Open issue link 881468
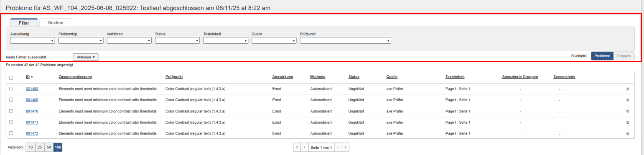Screen dimensions: 644x155 pos(32,89)
